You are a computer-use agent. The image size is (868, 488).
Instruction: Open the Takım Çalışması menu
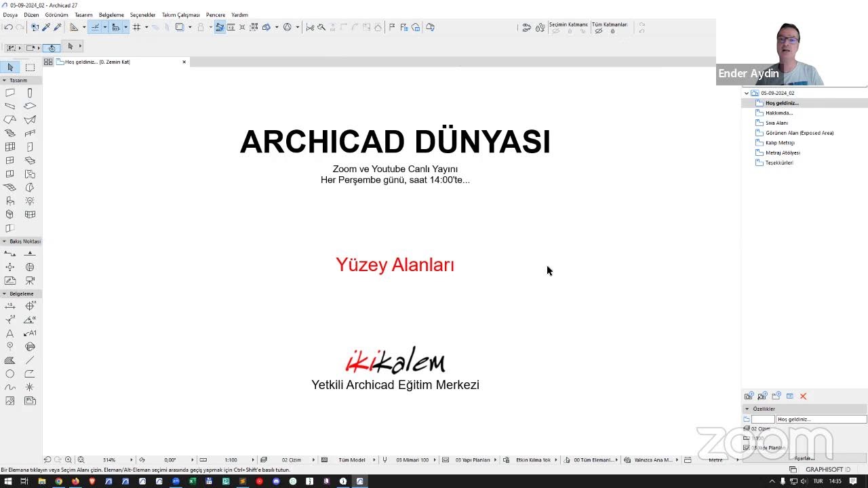coord(181,14)
